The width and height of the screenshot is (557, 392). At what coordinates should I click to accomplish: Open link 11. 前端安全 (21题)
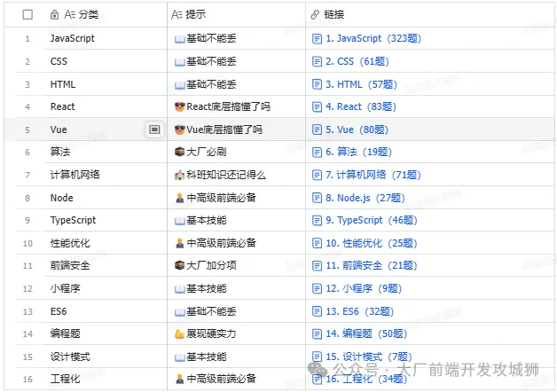[372, 265]
